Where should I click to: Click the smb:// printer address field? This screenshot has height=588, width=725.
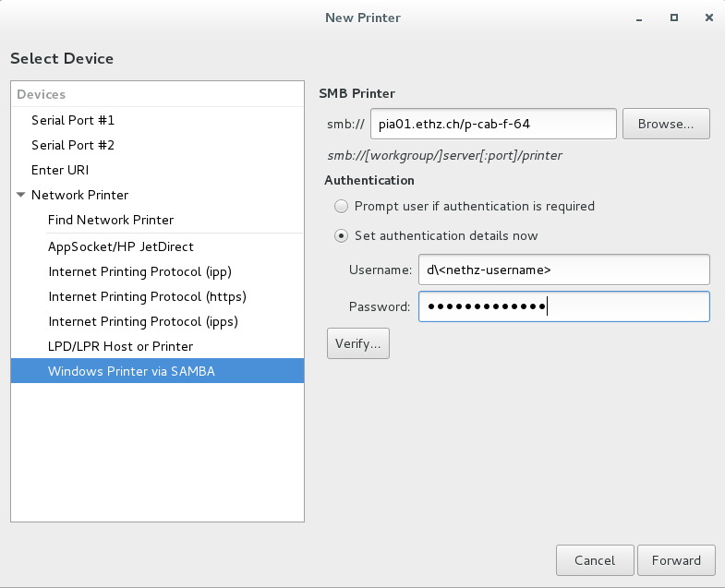coord(493,124)
